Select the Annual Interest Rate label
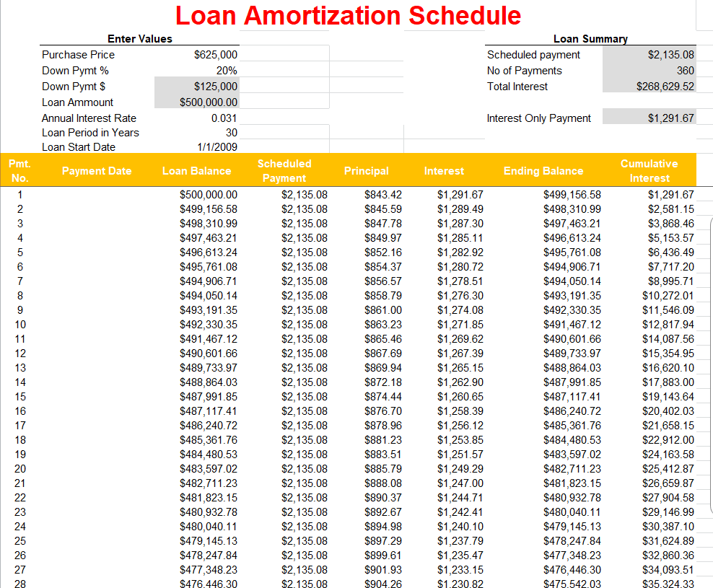713x588 pixels. 89,118
